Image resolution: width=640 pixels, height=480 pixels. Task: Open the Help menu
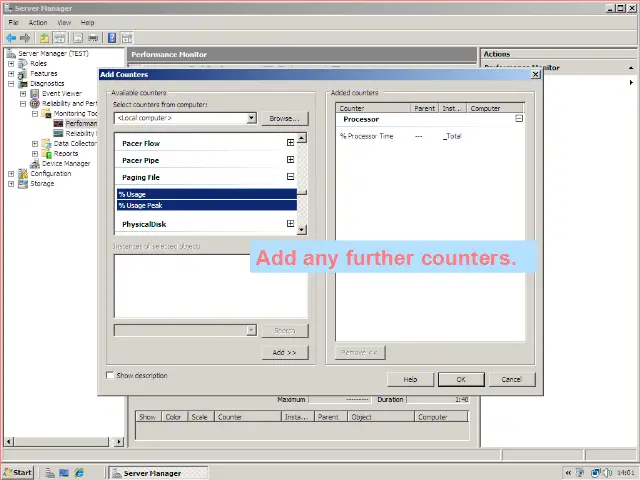coord(87,23)
